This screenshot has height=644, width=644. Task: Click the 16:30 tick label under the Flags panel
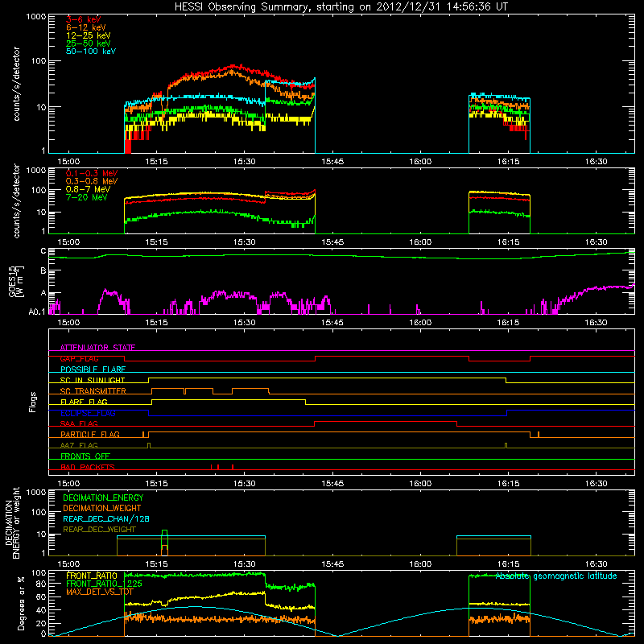596,484
